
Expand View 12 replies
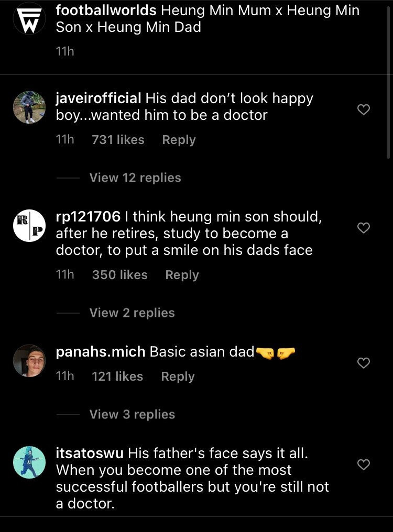[135, 178]
